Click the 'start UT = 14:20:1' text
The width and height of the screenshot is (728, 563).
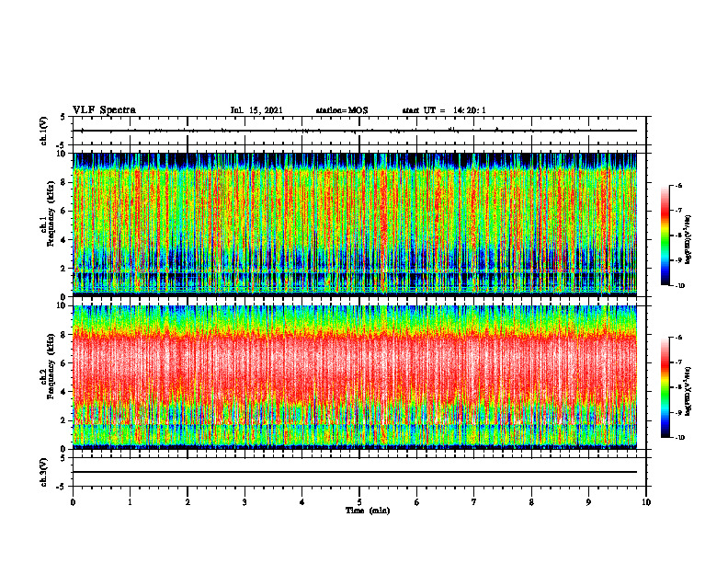444,110
